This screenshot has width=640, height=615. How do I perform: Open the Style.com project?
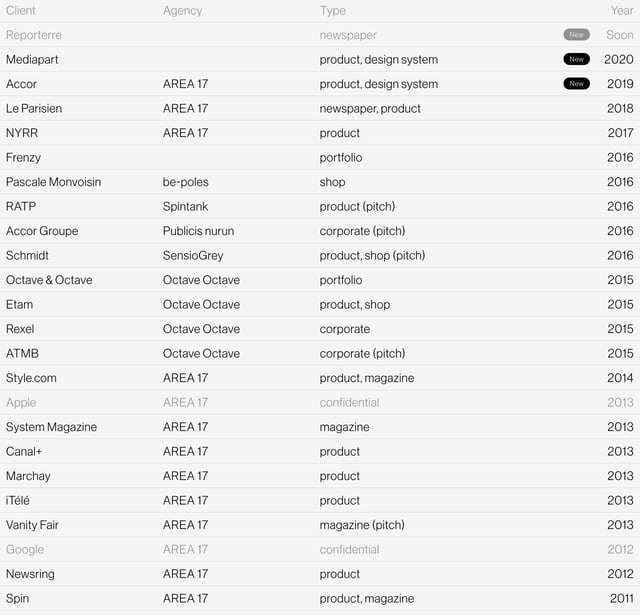tap(33, 378)
